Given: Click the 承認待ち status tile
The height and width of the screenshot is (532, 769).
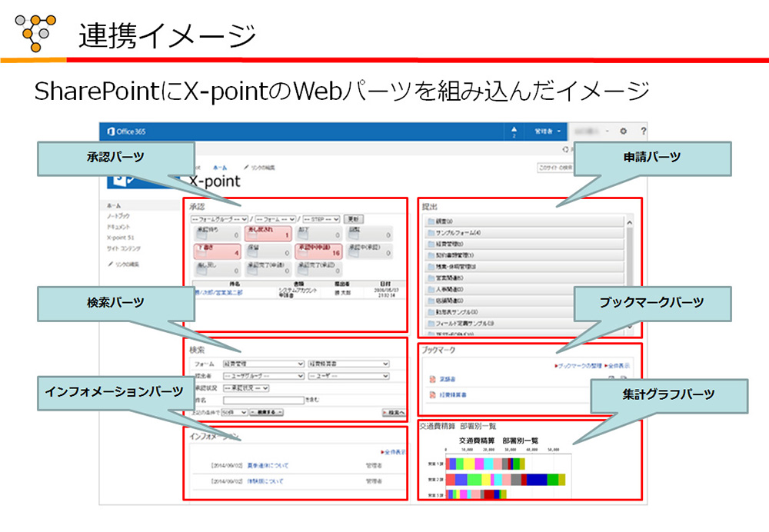Looking at the screenshot, I should click(217, 233).
